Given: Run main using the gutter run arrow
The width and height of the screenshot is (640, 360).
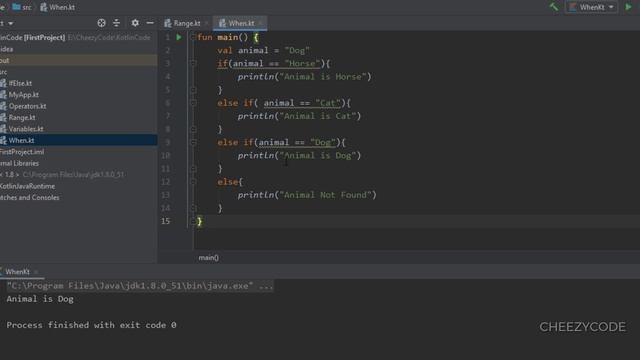Looking at the screenshot, I should (179, 37).
